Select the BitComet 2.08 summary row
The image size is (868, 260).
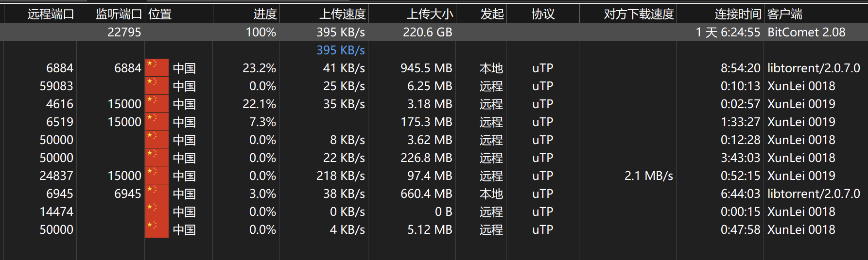434,32
